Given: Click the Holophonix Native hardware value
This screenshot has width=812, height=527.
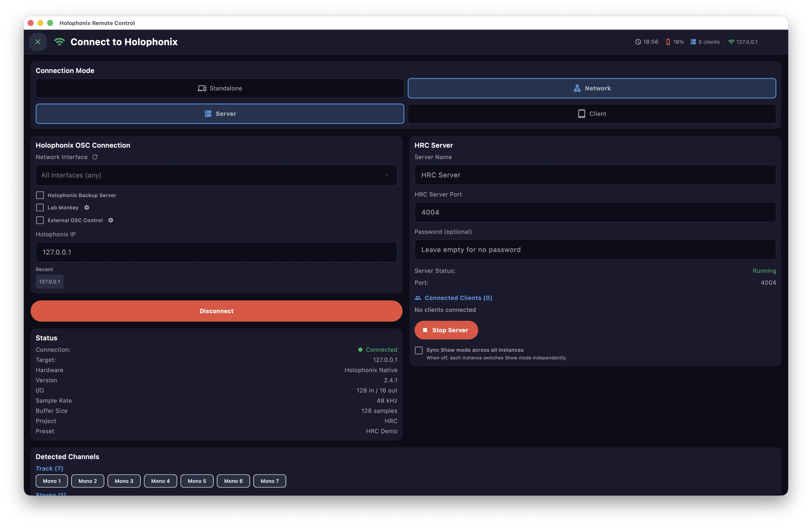Looking at the screenshot, I should click(371, 370).
